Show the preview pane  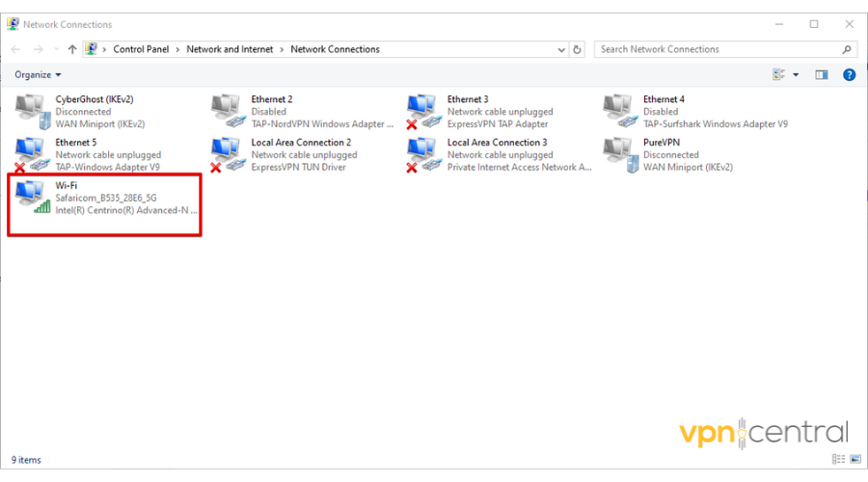pyautogui.click(x=822, y=74)
